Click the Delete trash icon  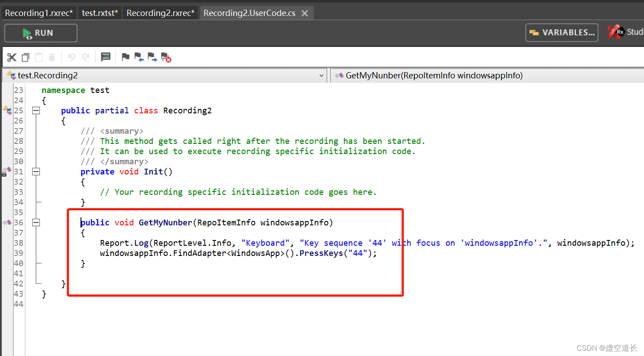pos(52,57)
